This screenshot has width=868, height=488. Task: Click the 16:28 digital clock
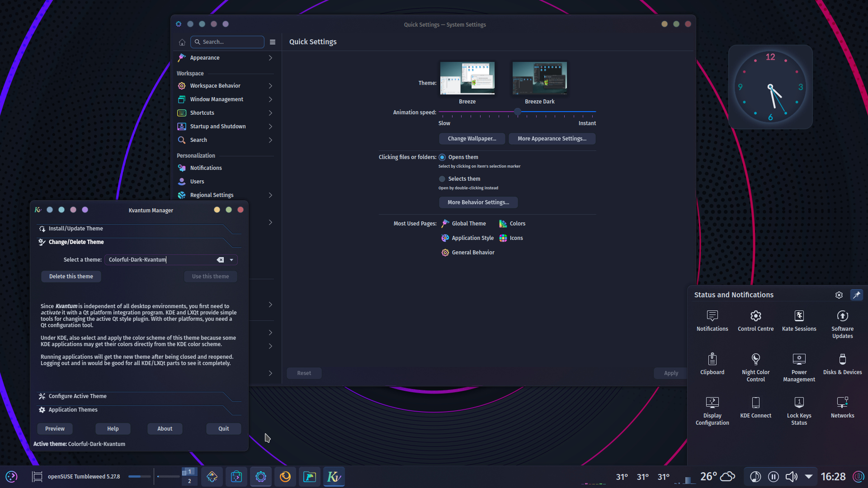click(x=833, y=477)
